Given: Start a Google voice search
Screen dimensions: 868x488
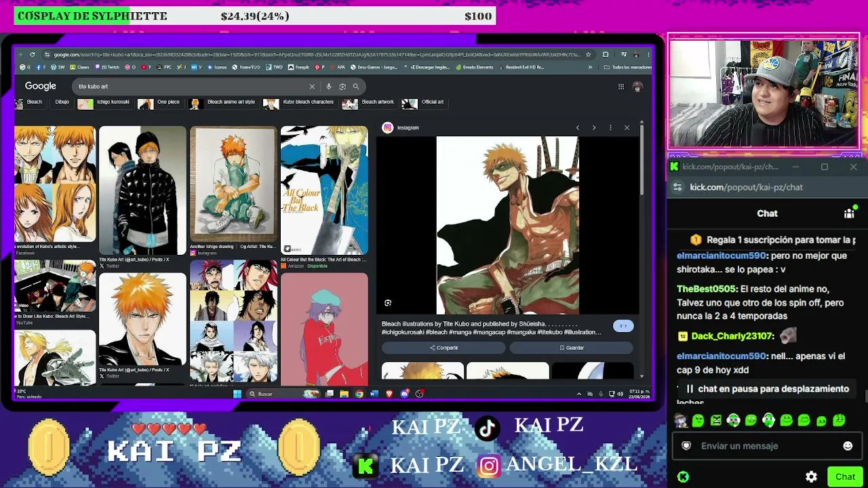Looking at the screenshot, I should (x=329, y=87).
